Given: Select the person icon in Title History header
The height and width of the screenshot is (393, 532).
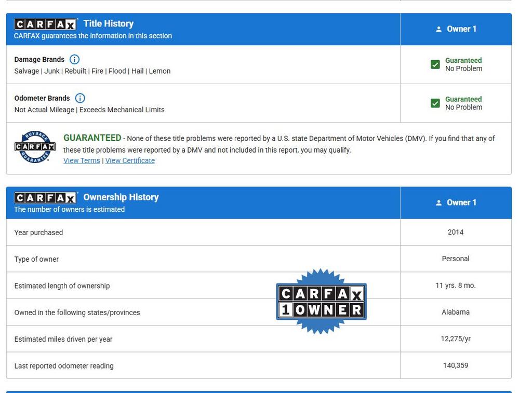Looking at the screenshot, I should coord(438,29).
